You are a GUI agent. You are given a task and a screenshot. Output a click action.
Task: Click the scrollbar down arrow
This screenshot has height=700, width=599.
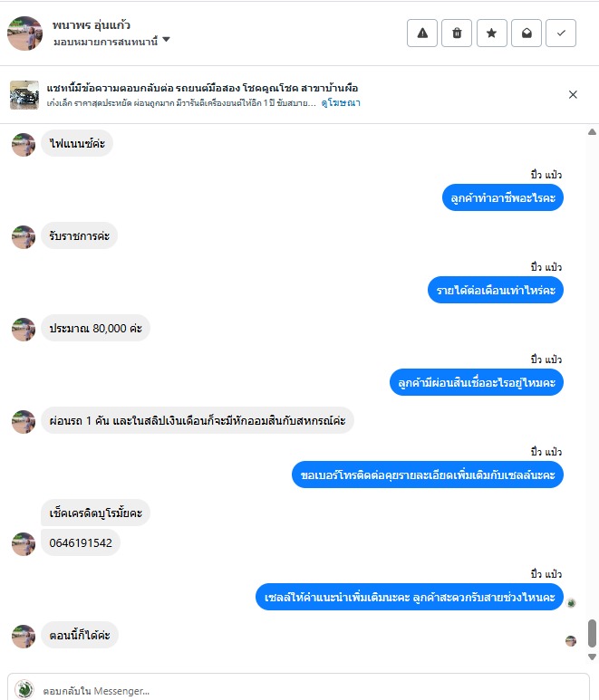pyautogui.click(x=592, y=657)
